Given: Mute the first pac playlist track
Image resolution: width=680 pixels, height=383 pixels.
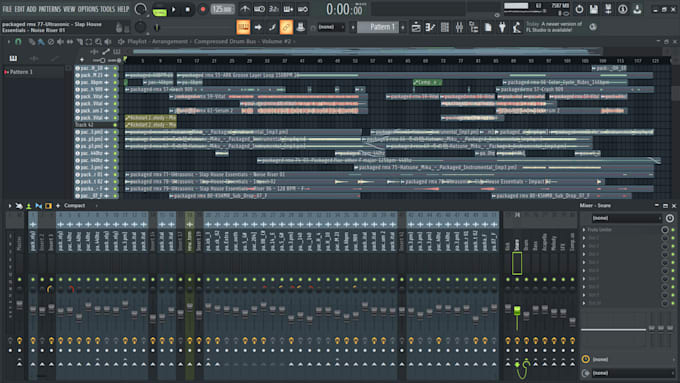Looking at the screenshot, I should [115, 68].
